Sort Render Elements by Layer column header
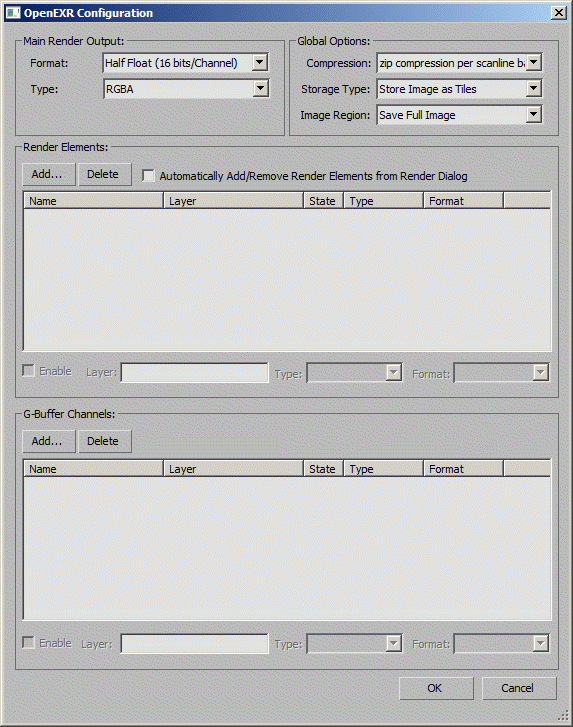This screenshot has width=573, height=727. (x=233, y=201)
